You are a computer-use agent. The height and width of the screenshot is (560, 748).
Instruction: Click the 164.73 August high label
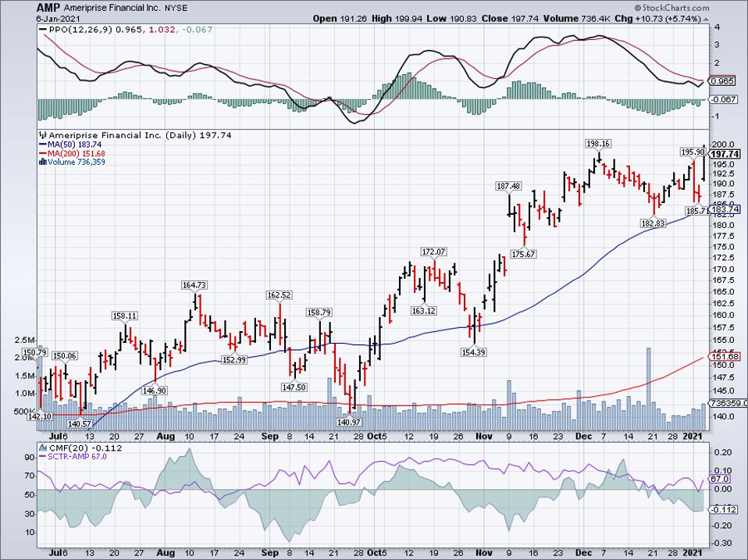[194, 285]
